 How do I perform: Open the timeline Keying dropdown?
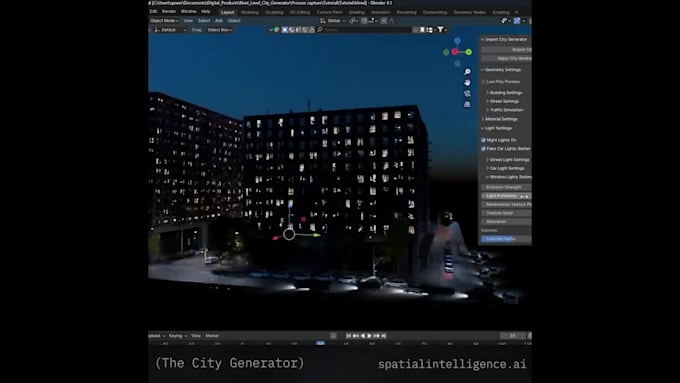click(177, 336)
